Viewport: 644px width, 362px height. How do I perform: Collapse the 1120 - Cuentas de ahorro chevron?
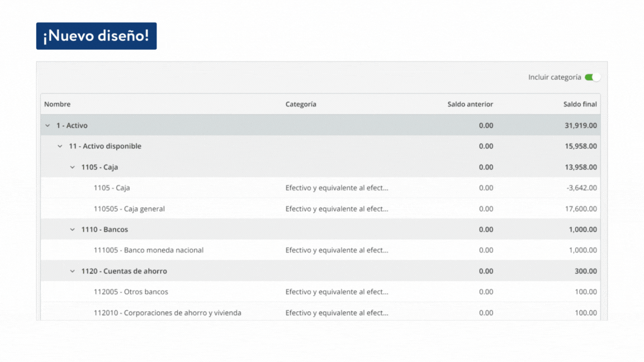point(72,271)
